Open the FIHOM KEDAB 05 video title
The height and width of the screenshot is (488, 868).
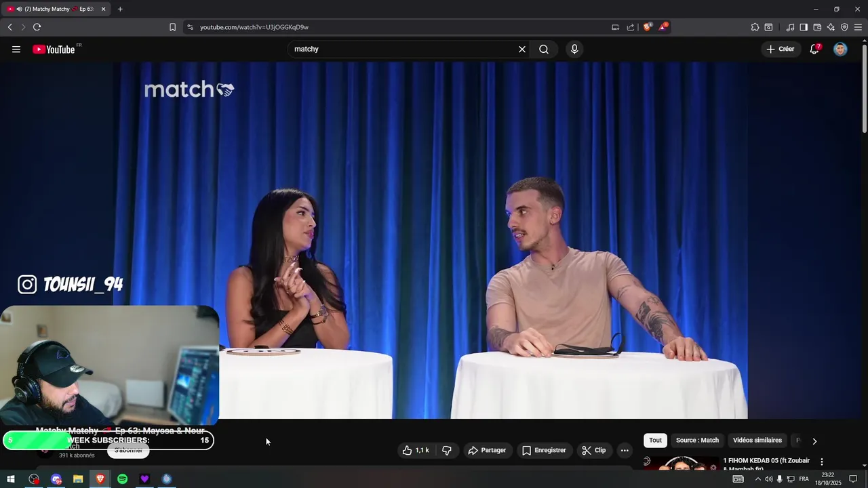pos(766,464)
